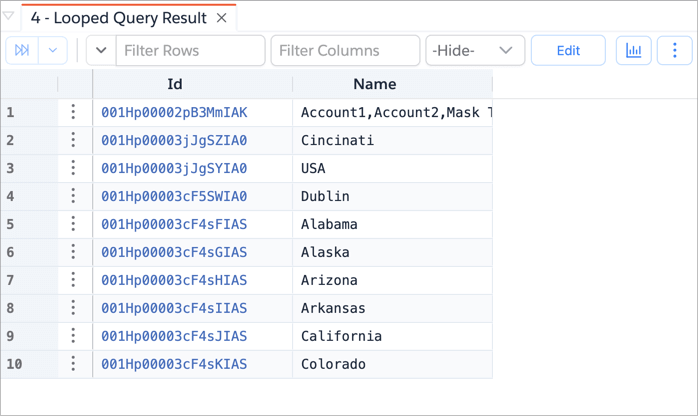The height and width of the screenshot is (416, 698).
Task: Select the 4 - Looped Query Result tab
Action: (x=118, y=18)
